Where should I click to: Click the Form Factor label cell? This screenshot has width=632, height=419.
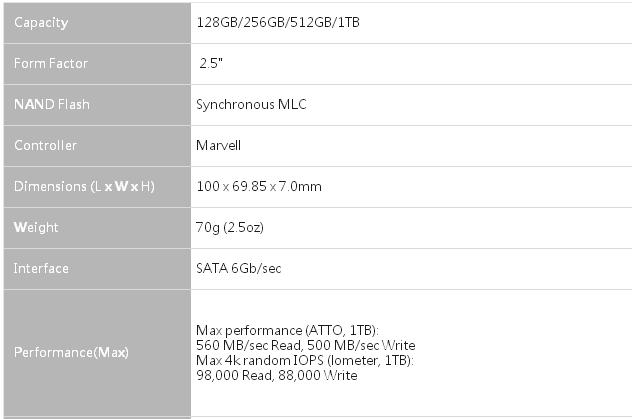97,64
